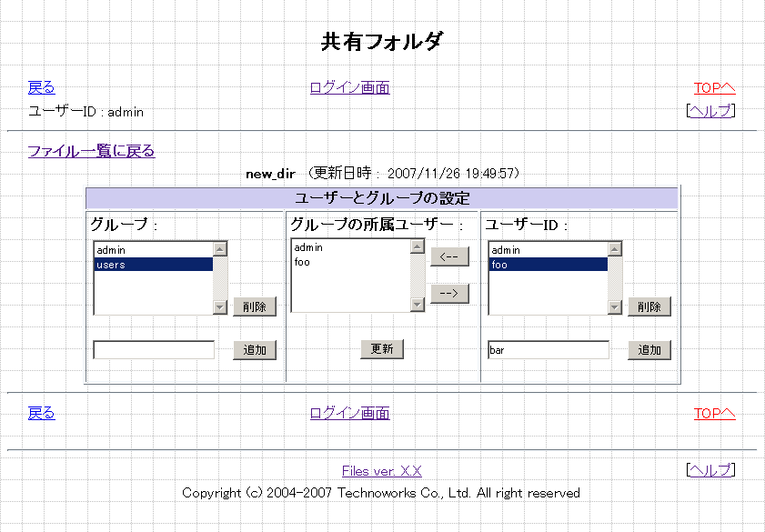Open ファイル一覧に戻る link
The image size is (765, 532).
(x=91, y=151)
